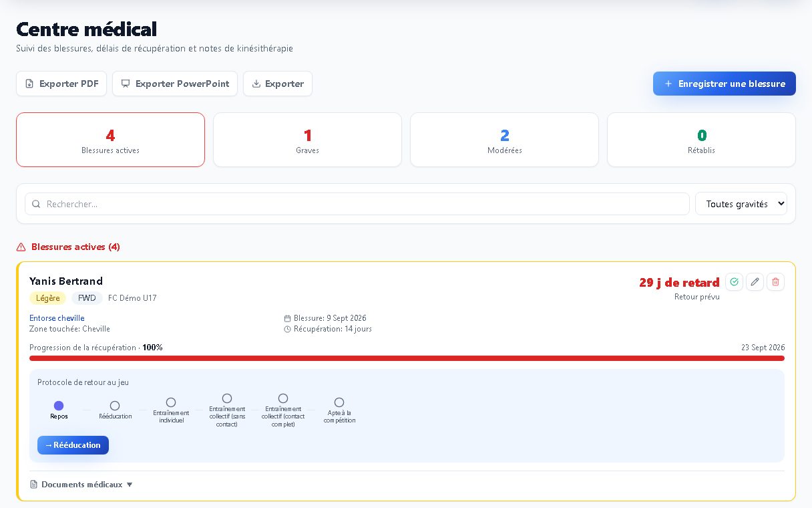Screen dimensions: 812x508
Task: Filter by Graves stat card
Action: click(307, 140)
